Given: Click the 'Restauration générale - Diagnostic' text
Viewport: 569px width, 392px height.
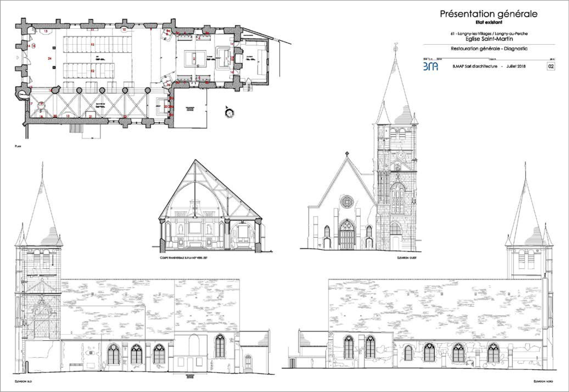Looking at the screenshot, I should (x=489, y=49).
